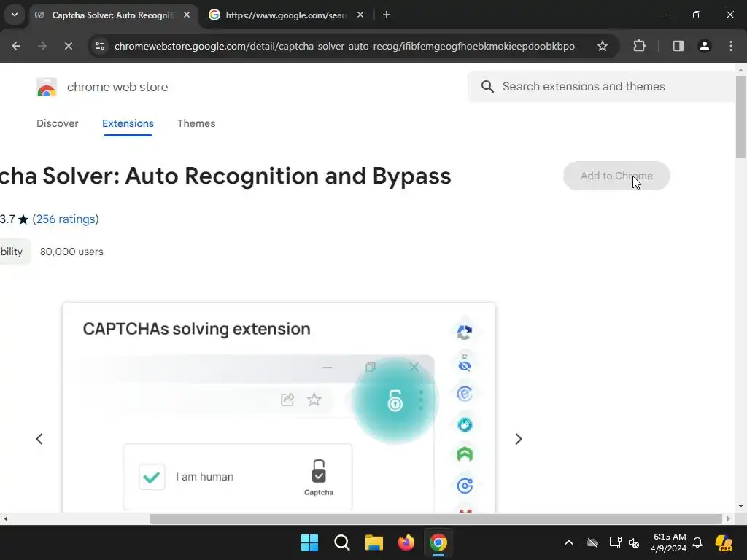This screenshot has width=747, height=560.
Task: Search extensions and themes field
Action: (x=602, y=86)
